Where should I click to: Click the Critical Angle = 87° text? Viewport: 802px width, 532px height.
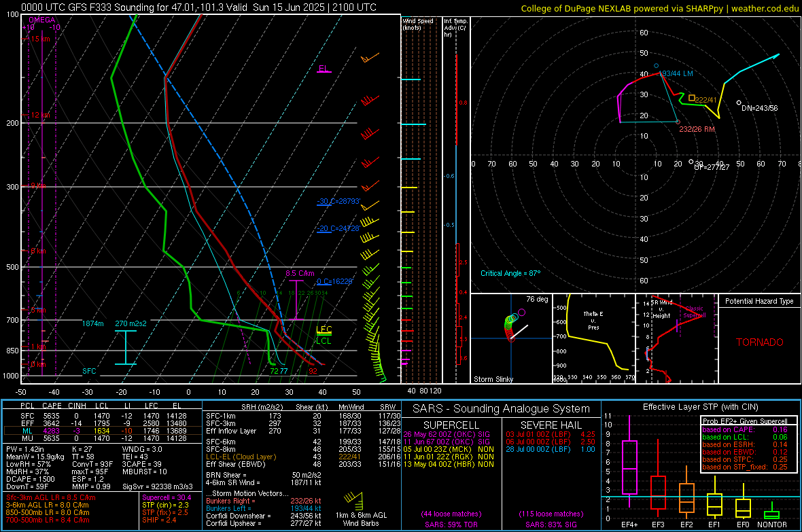[510, 273]
